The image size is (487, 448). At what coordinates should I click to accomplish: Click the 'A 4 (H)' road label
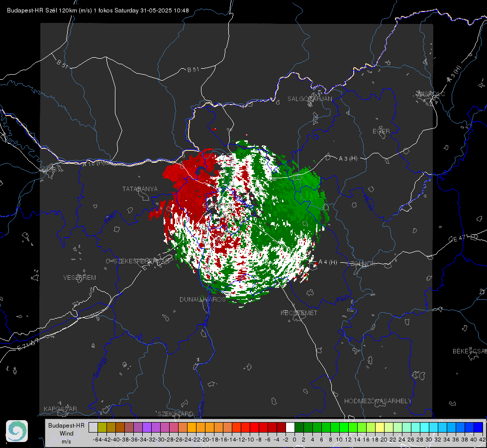click(x=328, y=262)
